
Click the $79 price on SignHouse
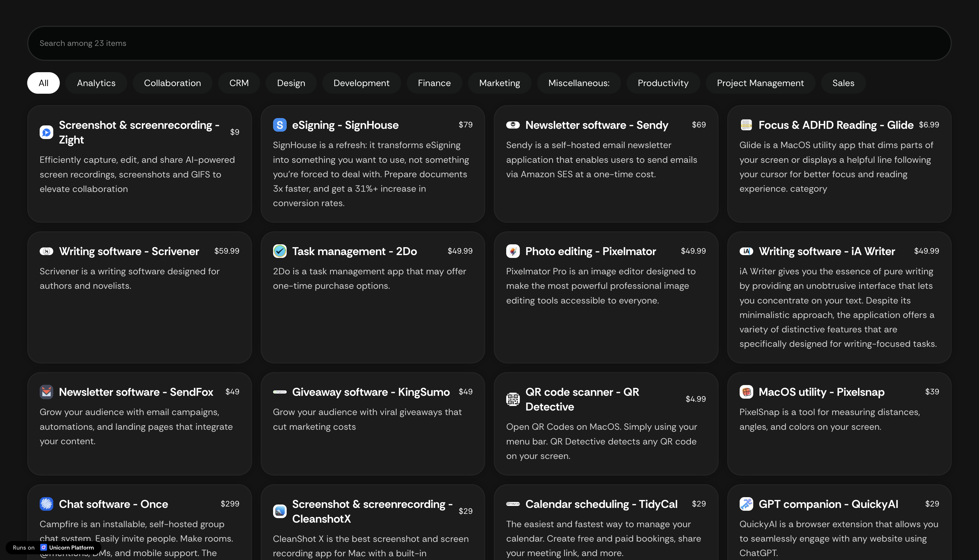(x=466, y=125)
